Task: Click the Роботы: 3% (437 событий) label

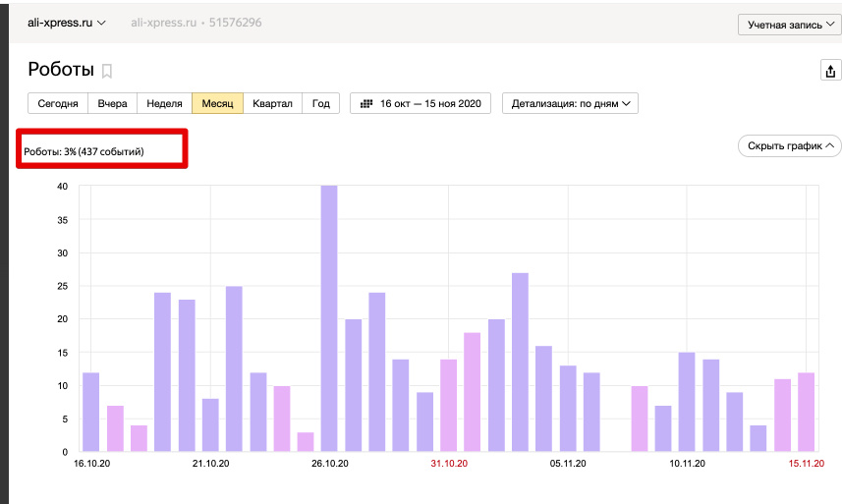Action: coord(84,151)
